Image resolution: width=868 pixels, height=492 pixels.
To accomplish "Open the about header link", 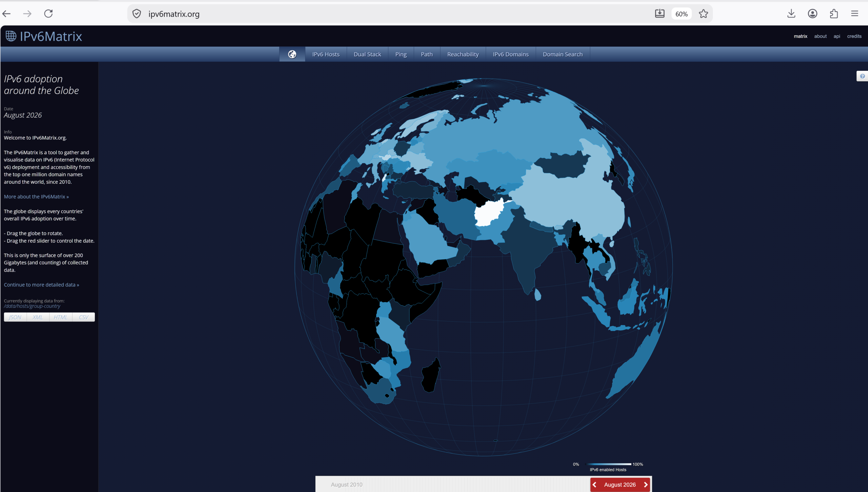I will coord(820,36).
